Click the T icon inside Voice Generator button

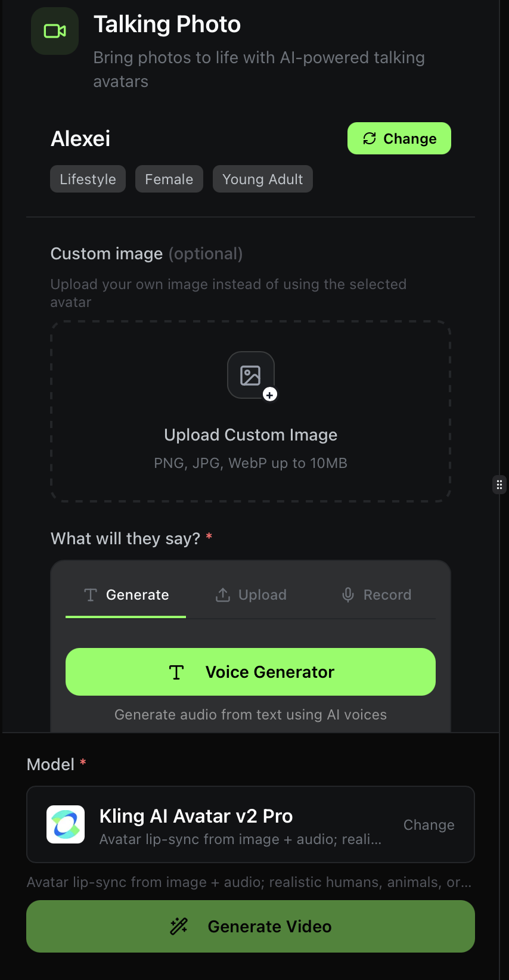(x=176, y=672)
